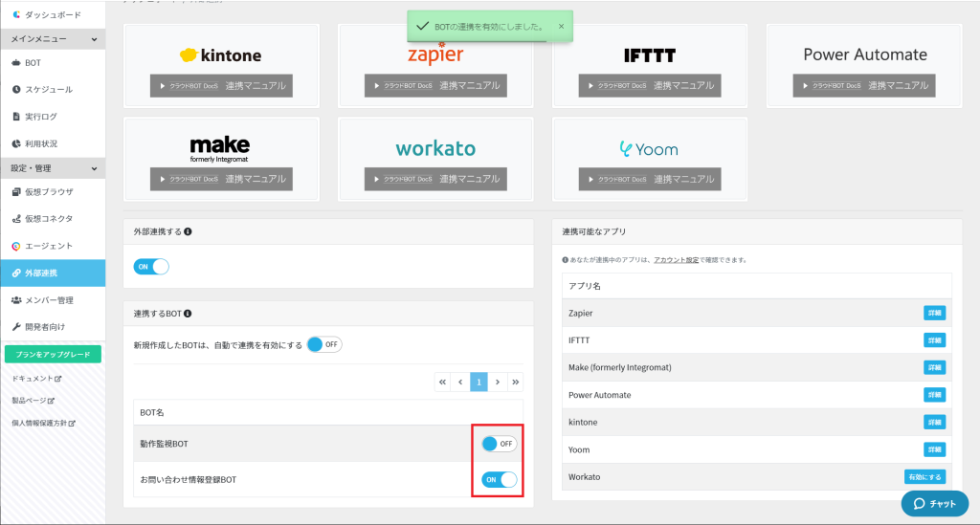
Task: Close the BOT連携 success notification
Action: (561, 26)
